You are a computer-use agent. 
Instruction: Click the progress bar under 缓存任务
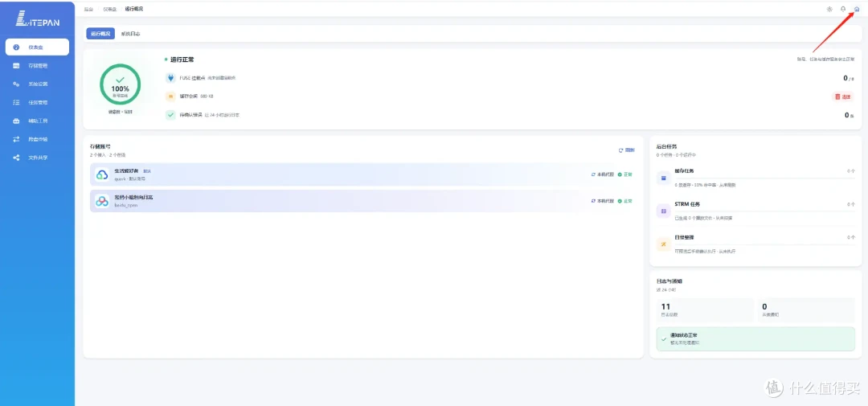764,178
